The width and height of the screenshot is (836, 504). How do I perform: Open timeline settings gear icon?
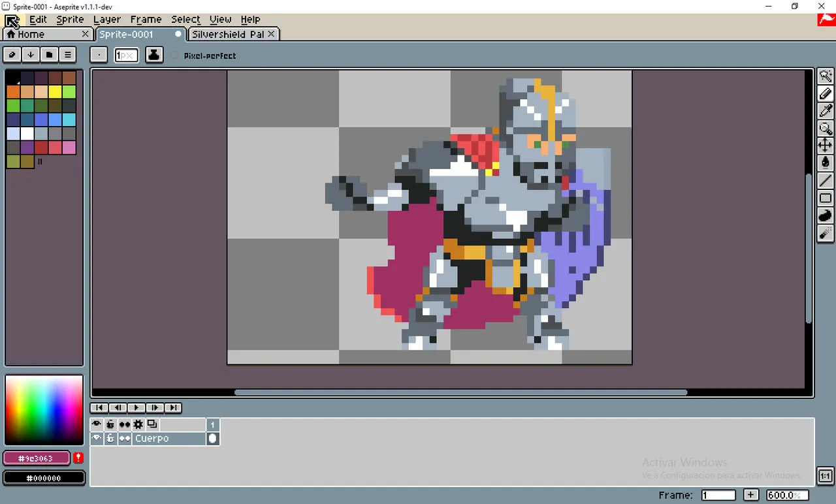click(138, 424)
